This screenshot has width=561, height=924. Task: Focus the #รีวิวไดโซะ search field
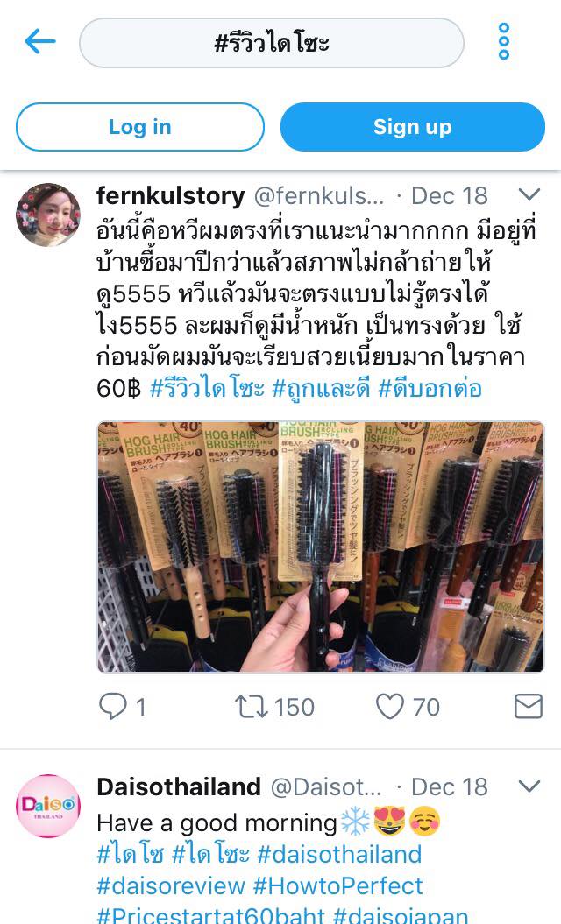pyautogui.click(x=272, y=43)
